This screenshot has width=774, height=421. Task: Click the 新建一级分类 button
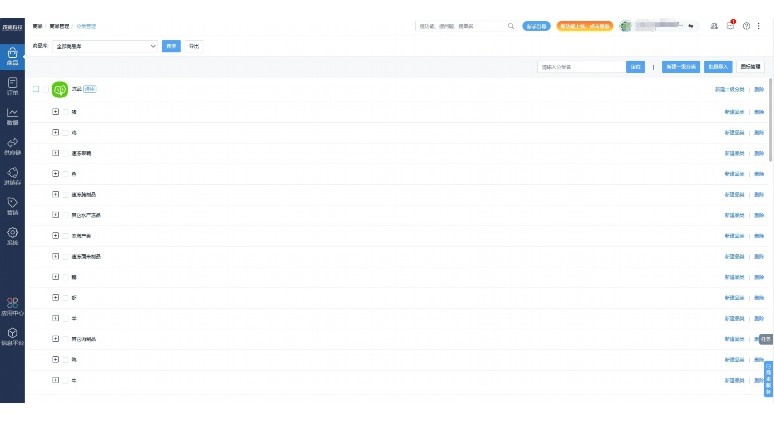tap(681, 67)
